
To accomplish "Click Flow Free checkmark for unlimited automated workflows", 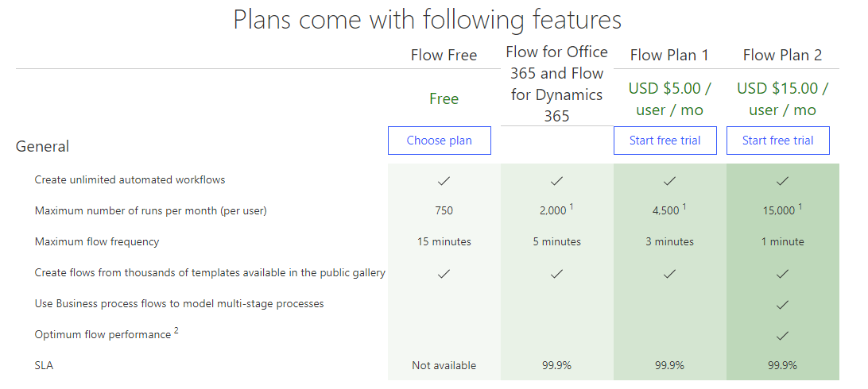I will [444, 180].
